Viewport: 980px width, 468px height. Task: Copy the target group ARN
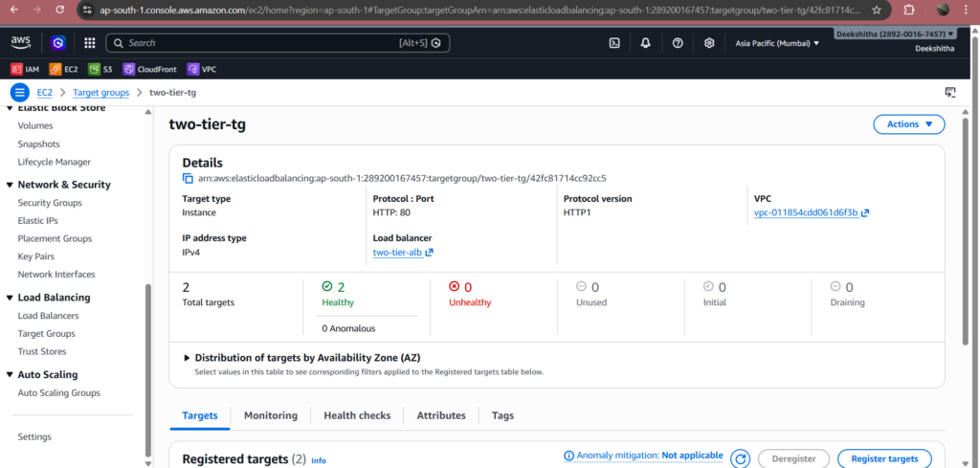pyautogui.click(x=189, y=178)
